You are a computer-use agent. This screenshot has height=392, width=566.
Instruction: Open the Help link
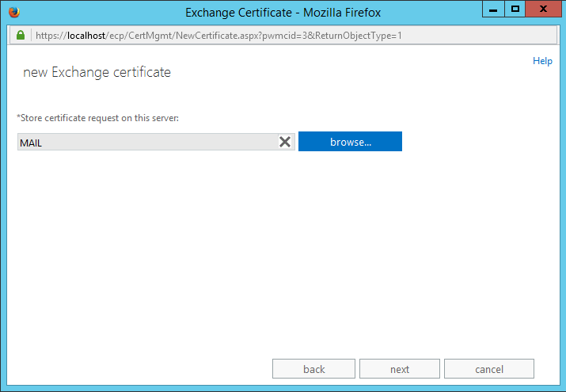[x=542, y=61]
